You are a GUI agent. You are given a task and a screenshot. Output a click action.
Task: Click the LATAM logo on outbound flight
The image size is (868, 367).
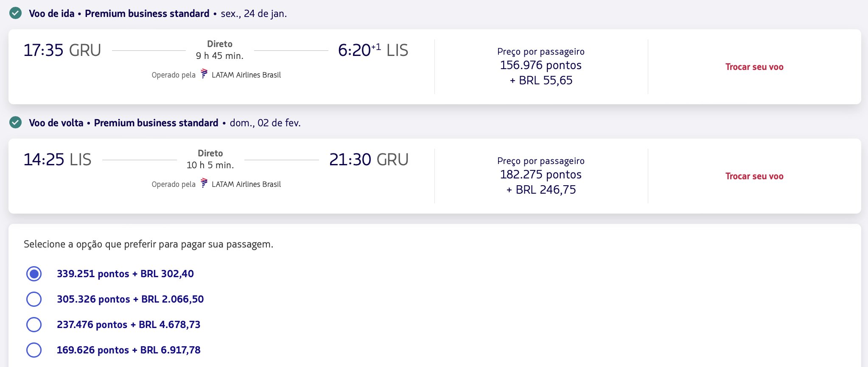[204, 74]
